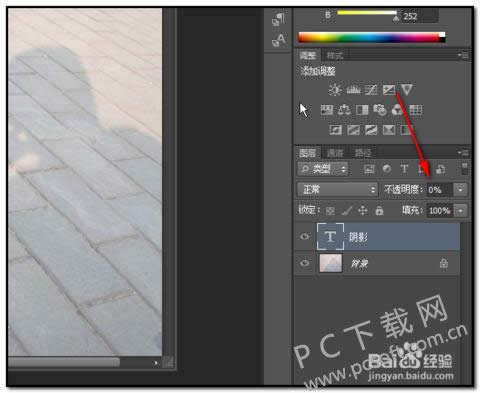Add a Channel Mixer adjustment (overlapping circles)

click(x=397, y=110)
